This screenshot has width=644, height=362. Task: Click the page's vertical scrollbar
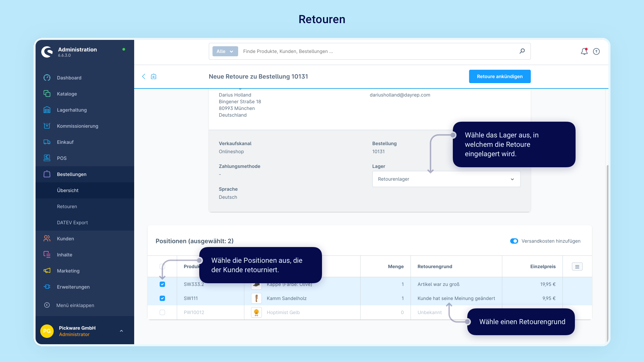click(607, 253)
